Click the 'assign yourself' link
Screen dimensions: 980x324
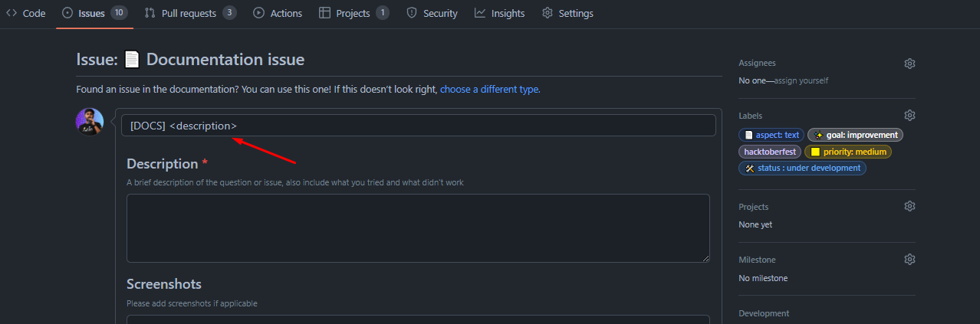click(x=801, y=80)
